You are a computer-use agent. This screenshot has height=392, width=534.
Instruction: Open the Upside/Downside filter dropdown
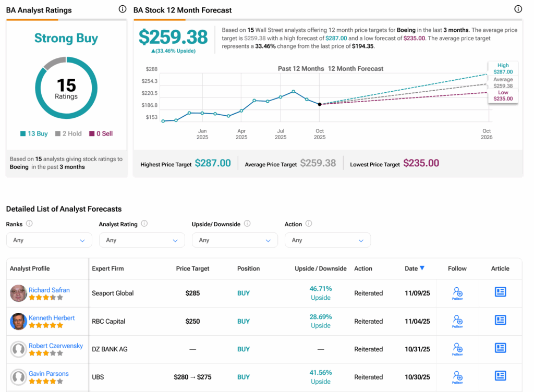pyautogui.click(x=235, y=240)
